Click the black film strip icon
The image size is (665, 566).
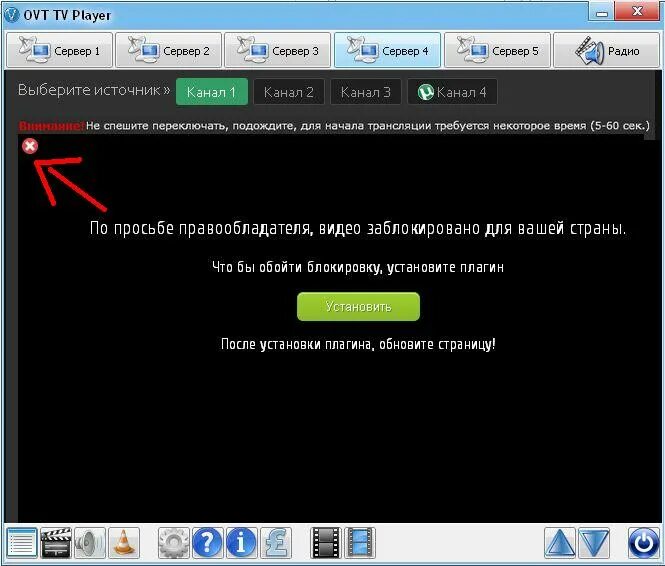[326, 542]
